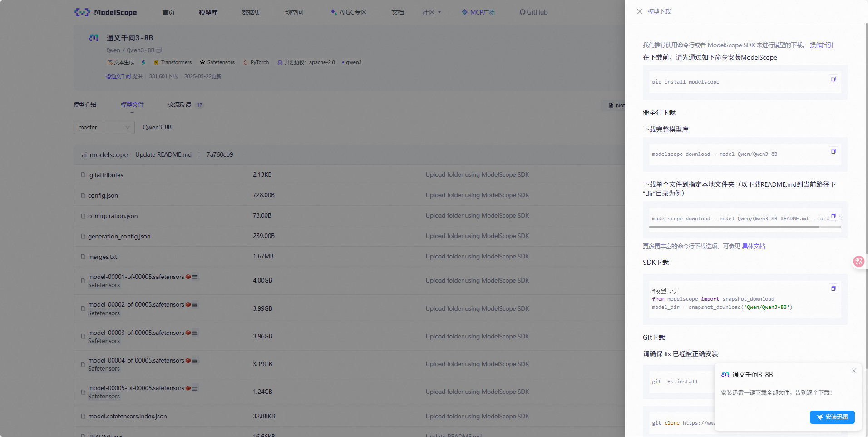This screenshot has width=868, height=437.
Task: Open model.safetensors.index.json file
Action: [x=128, y=416]
